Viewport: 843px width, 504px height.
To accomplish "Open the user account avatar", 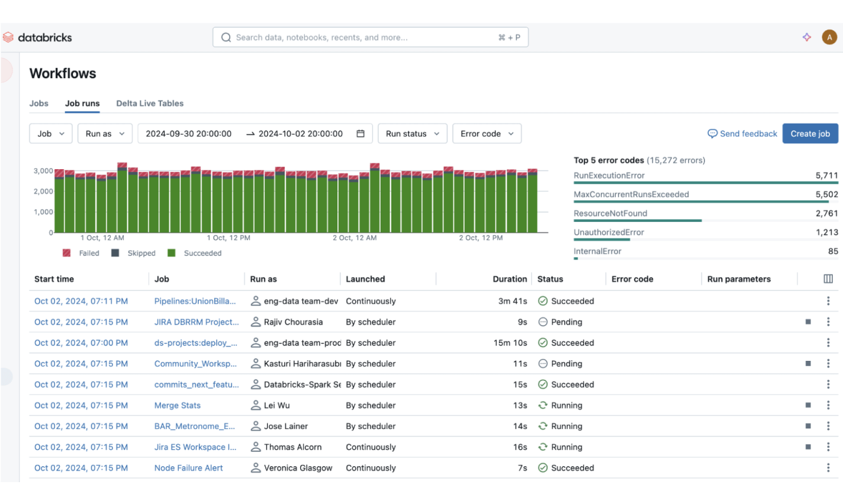I will [829, 37].
